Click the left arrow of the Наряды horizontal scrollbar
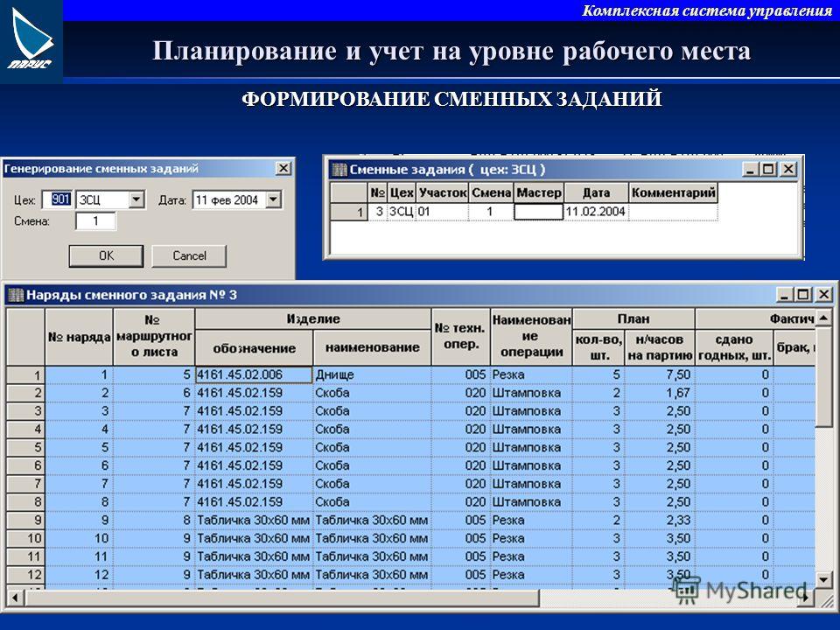Viewport: 840px width, 630px height. coord(15,598)
